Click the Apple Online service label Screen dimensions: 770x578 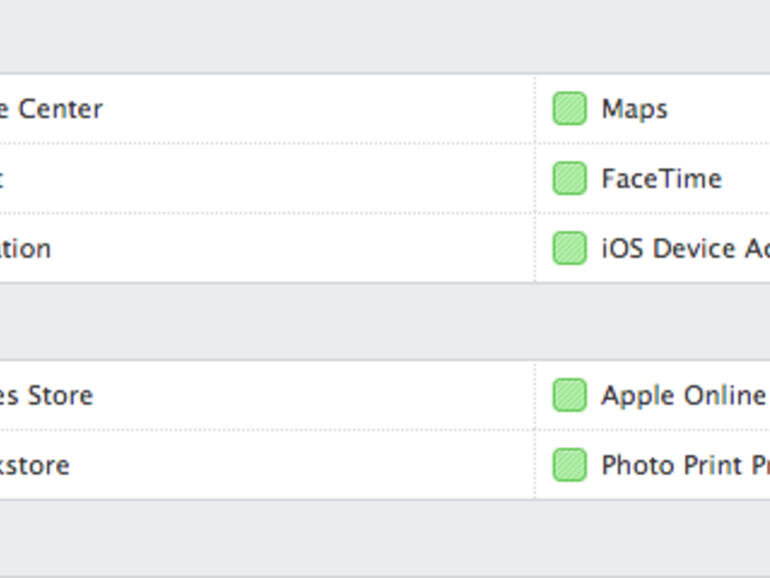coord(684,395)
